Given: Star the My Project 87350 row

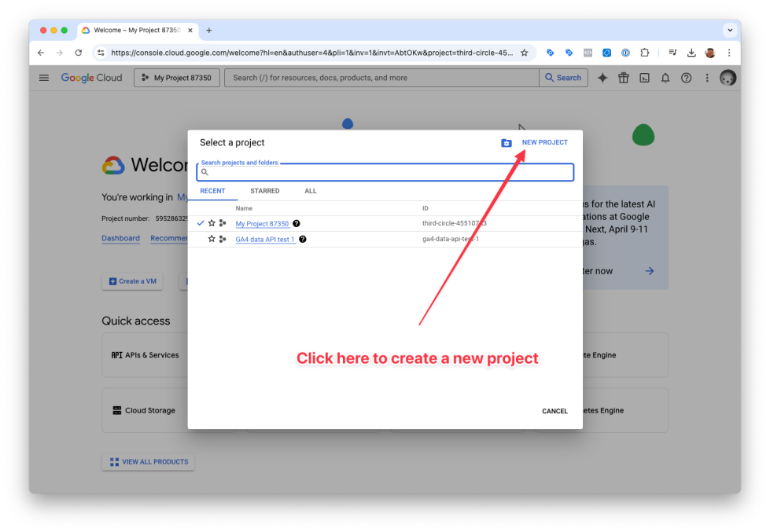Looking at the screenshot, I should [212, 223].
